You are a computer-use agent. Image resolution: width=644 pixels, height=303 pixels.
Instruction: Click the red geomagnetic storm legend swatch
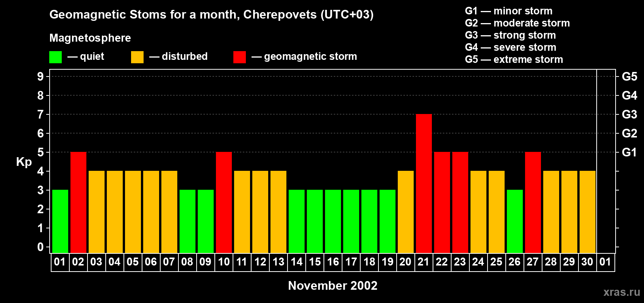coord(239,57)
